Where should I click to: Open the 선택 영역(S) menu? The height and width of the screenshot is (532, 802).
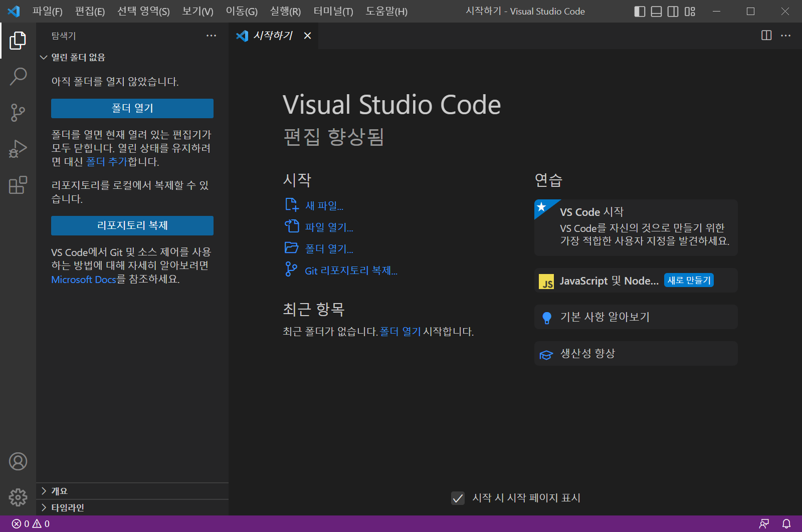coord(143,12)
